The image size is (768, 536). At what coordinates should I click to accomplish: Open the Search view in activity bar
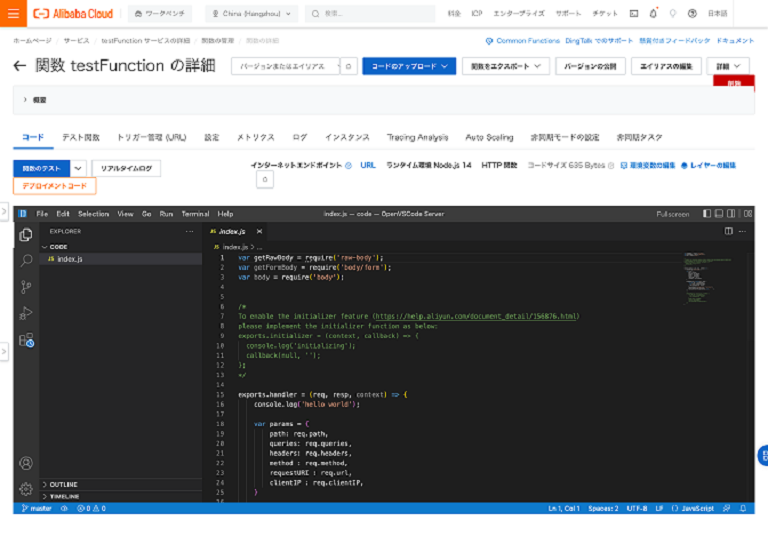pyautogui.click(x=26, y=261)
